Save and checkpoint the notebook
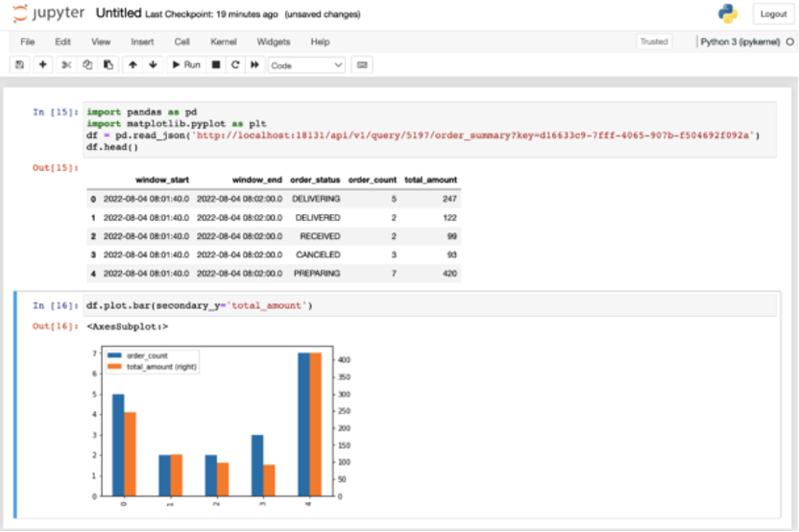 pyautogui.click(x=20, y=64)
